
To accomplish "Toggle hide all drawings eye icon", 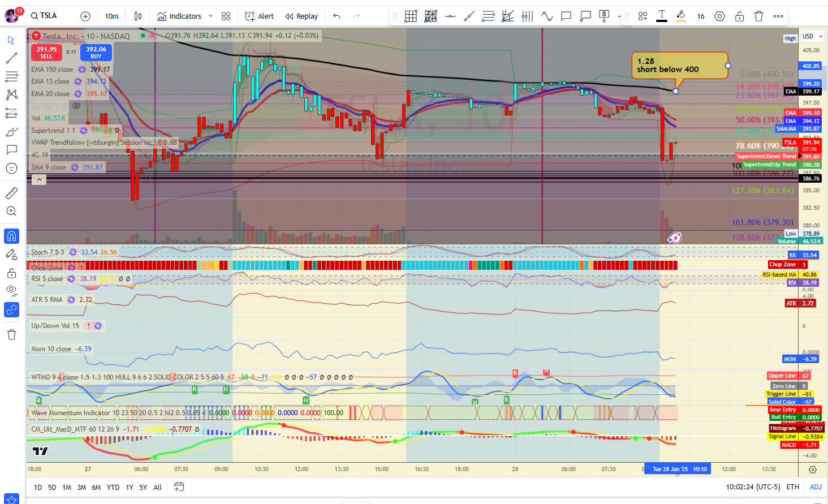I will click(11, 291).
